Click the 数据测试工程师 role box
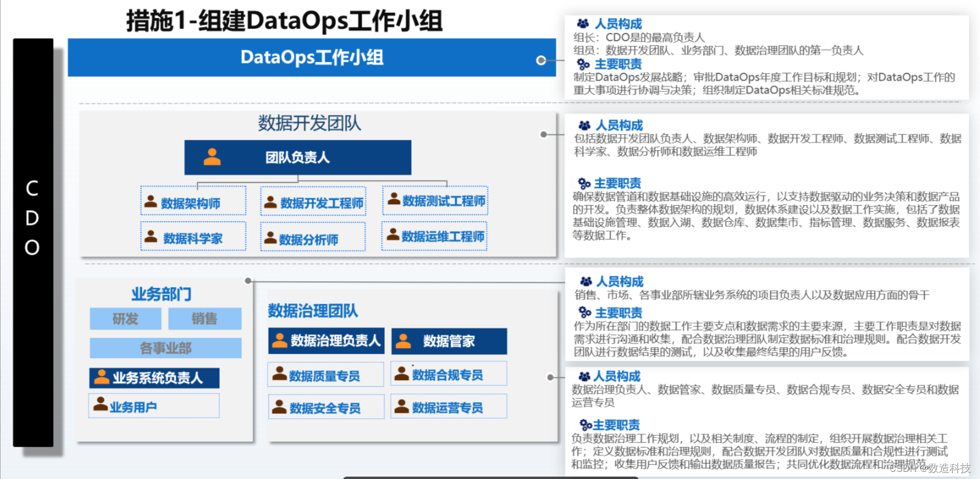The image size is (980, 479). tap(435, 201)
